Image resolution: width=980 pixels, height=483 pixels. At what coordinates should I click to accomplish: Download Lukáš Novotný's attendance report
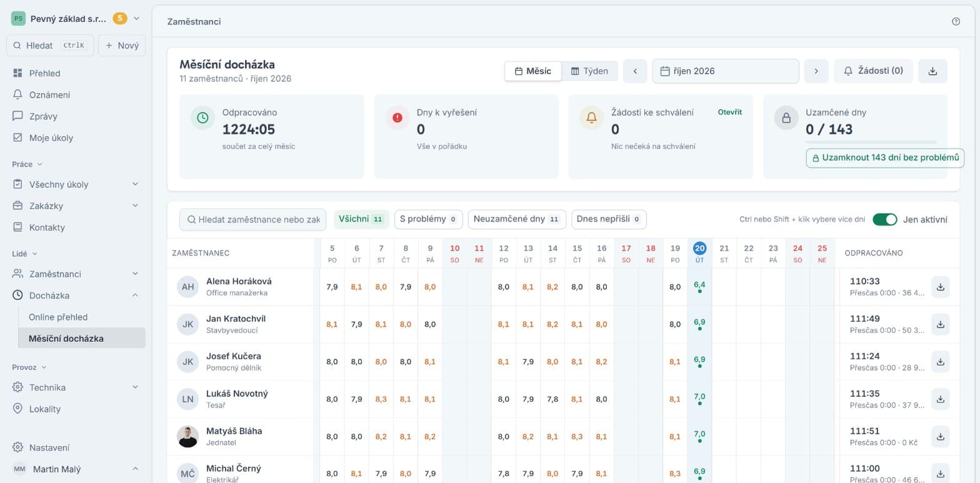(941, 399)
